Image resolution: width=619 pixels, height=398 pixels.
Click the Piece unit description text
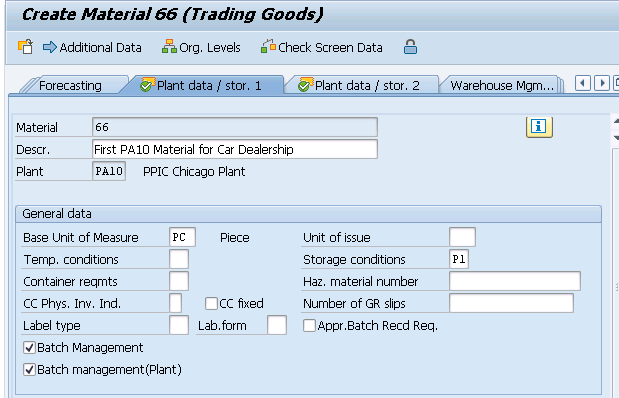click(234, 238)
